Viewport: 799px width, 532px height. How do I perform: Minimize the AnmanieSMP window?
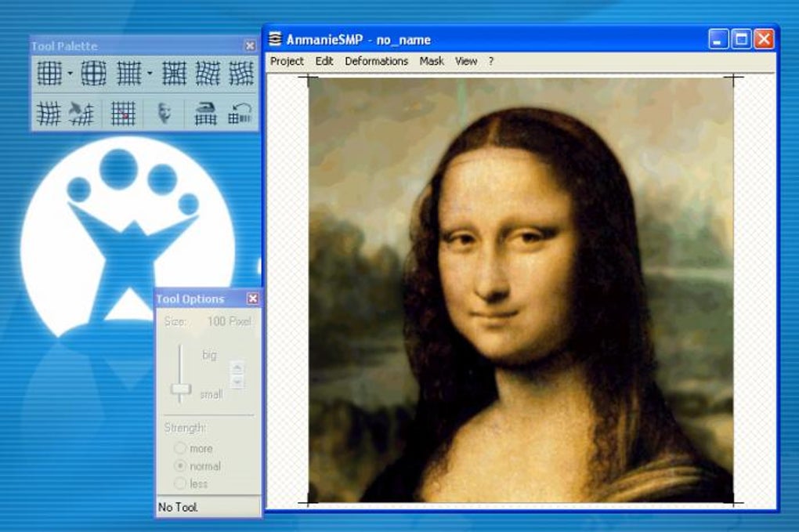pos(718,39)
